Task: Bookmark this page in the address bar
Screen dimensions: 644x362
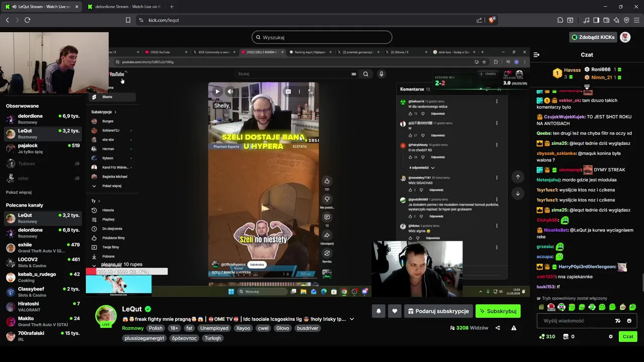Action: tap(128, 20)
